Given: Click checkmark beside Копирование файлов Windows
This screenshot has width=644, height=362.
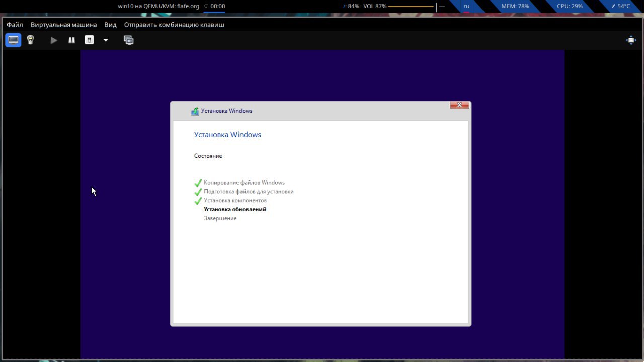Looking at the screenshot, I should coord(198,183).
